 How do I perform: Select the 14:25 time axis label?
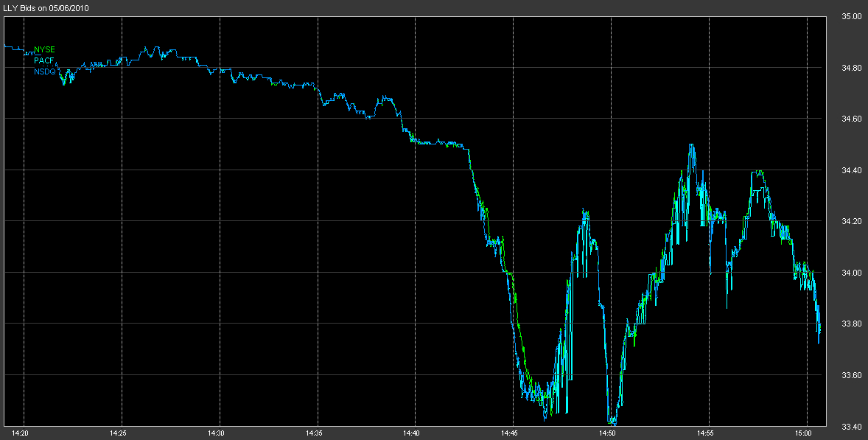point(119,433)
